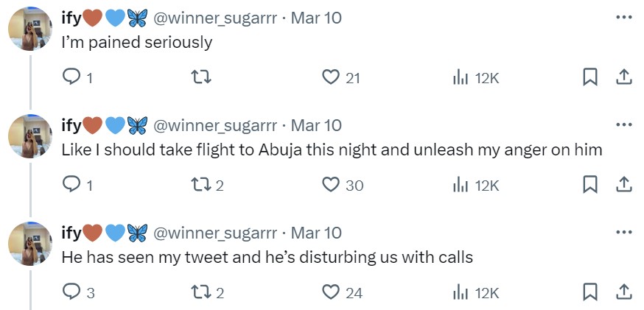This screenshot has height=310, width=644.
Task: Open profile picture on the last tweet
Action: (x=29, y=244)
